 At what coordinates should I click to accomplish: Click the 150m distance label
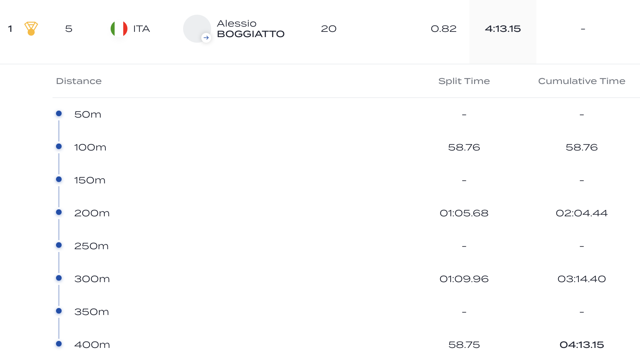coord(90,180)
